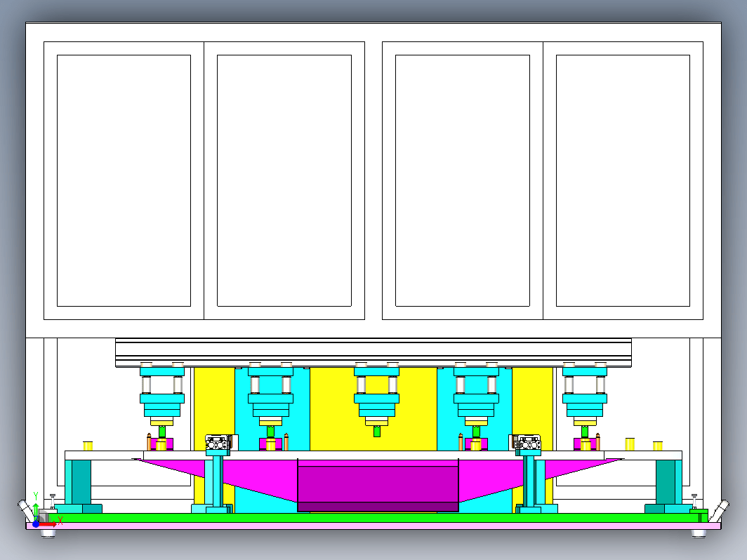Select the dark purple central block
This screenshot has height=560, width=747.
(x=378, y=485)
